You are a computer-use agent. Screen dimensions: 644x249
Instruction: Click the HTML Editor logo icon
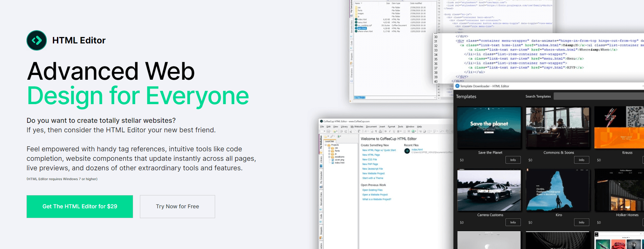tap(37, 40)
